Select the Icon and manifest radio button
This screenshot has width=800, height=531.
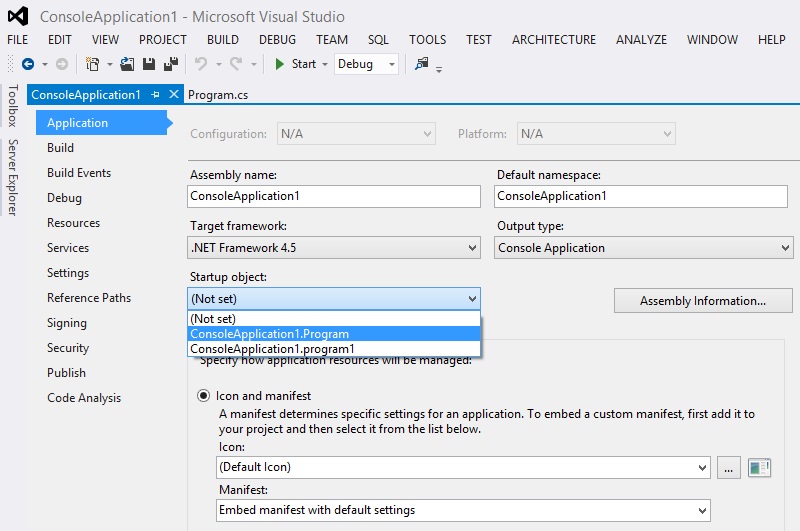pyautogui.click(x=203, y=396)
